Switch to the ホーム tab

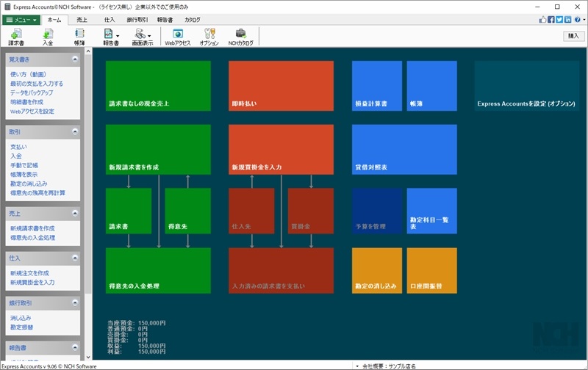point(54,20)
